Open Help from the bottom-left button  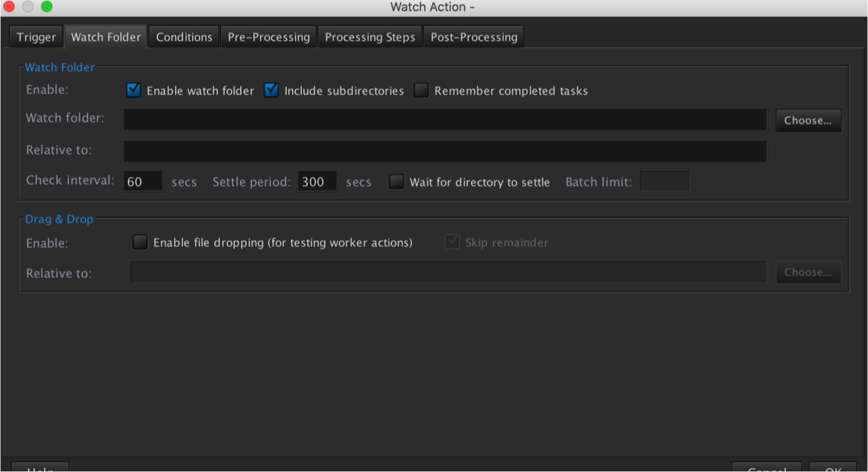(x=40, y=468)
